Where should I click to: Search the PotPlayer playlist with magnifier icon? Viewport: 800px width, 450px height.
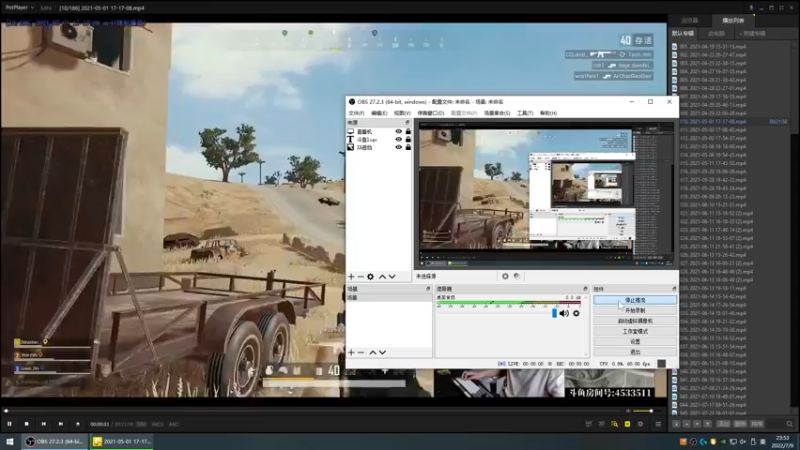(789, 424)
